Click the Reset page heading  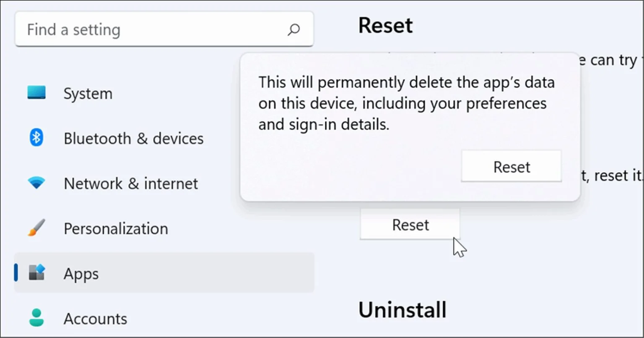pyautogui.click(x=385, y=25)
